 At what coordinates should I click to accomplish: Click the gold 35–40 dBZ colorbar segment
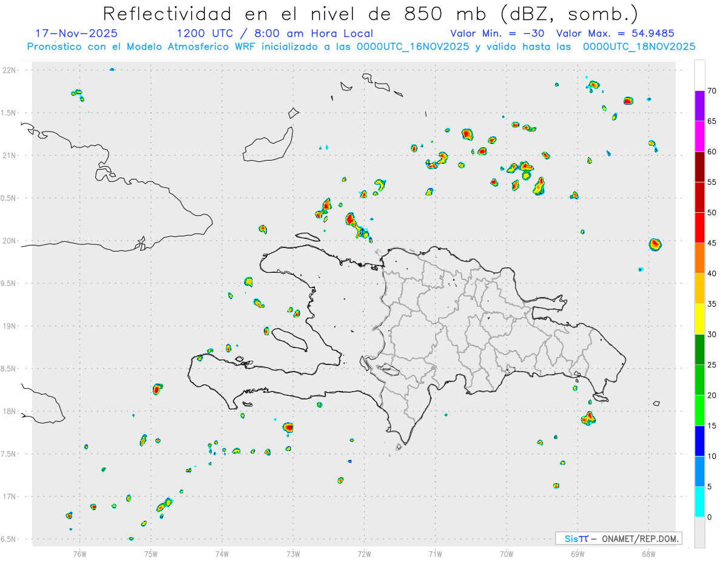coord(699,289)
